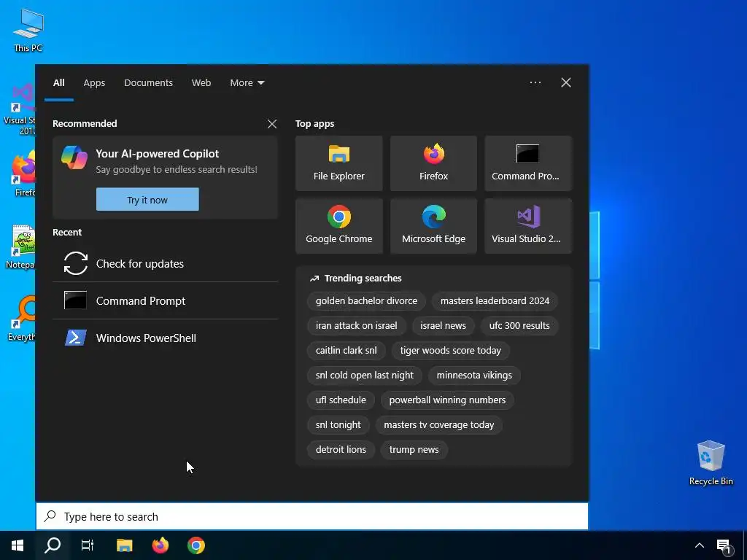Open Task View on the taskbar

point(88,545)
